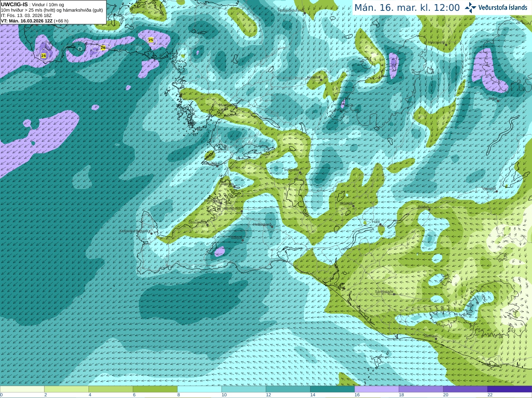The width and height of the screenshot is (532, 398).
Task: Click the Húsafell station label
Action: click(313, 77)
